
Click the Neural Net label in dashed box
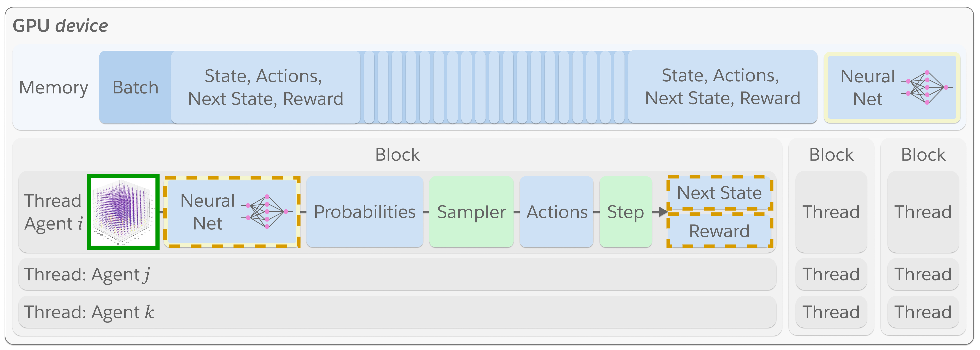[207, 212]
